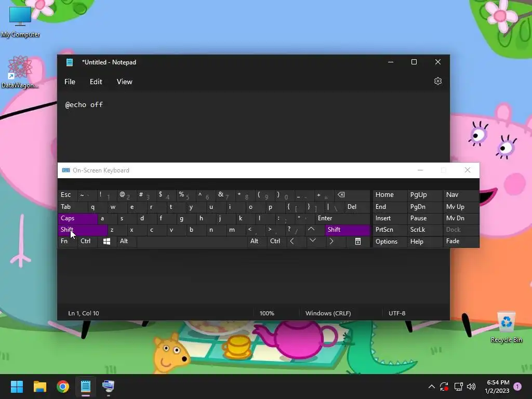Click the Pause key
Screen dimensions: 532x399
coord(424,219)
